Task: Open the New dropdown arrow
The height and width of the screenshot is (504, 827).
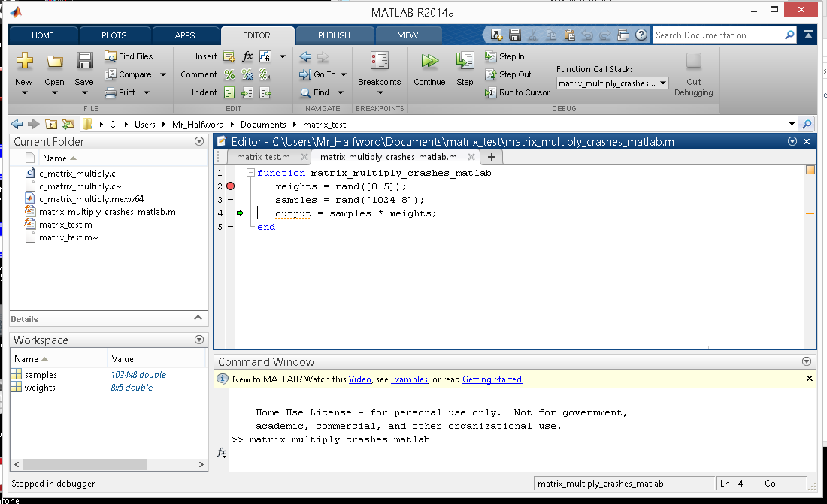Action: (24, 93)
